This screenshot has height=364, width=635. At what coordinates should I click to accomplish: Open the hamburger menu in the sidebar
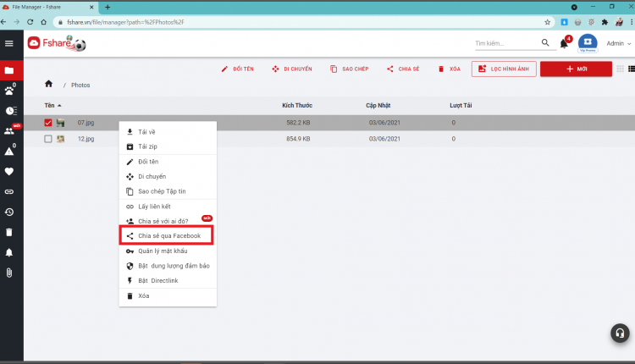[x=9, y=43]
